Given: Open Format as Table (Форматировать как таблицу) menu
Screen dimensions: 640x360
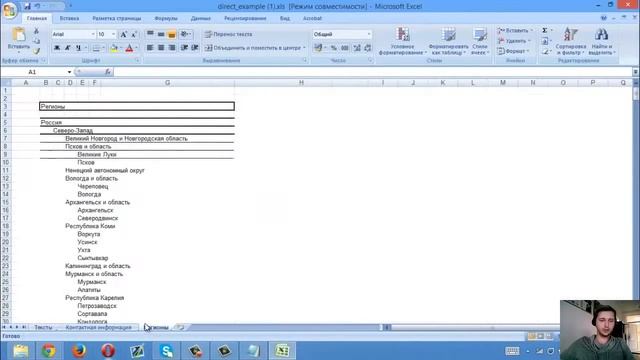Looking at the screenshot, I should click(448, 41).
